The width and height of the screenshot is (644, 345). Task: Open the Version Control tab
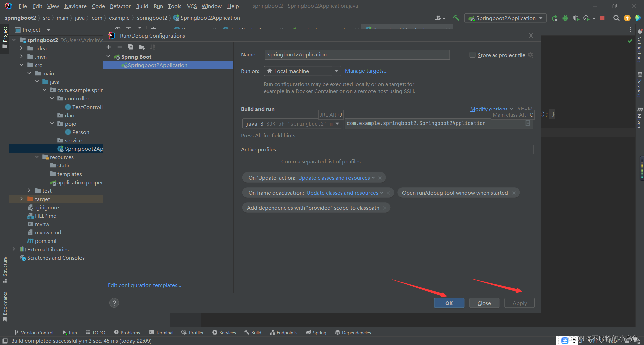(34, 333)
